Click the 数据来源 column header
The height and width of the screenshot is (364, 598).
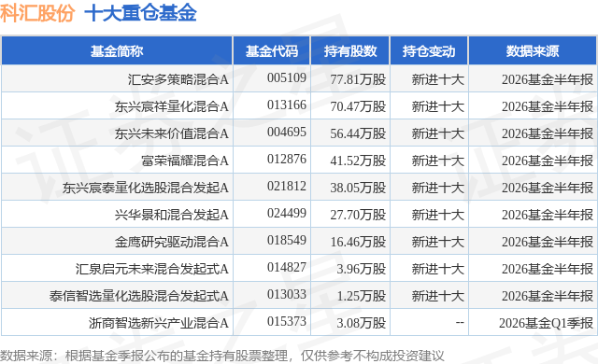pos(533,51)
